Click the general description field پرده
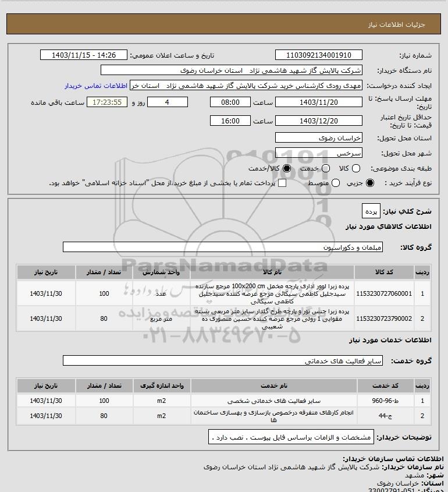The image size is (448, 492). click(371, 211)
